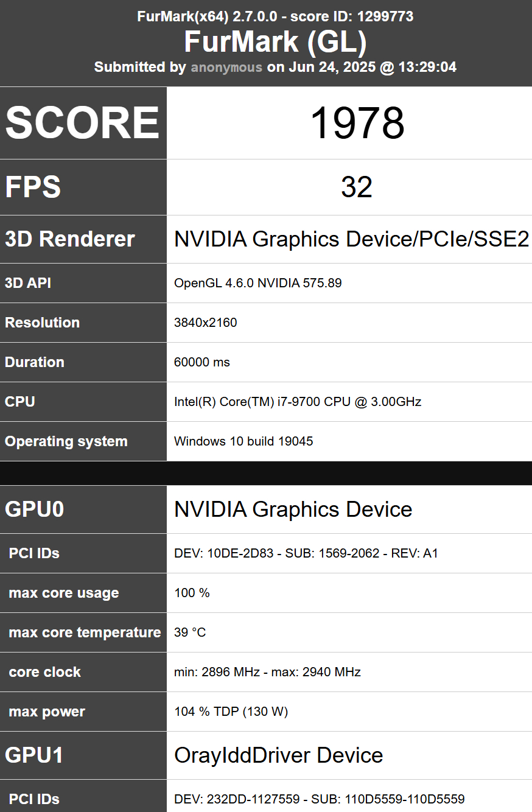
Task: Click the GPU1 row label
Action: point(35,755)
